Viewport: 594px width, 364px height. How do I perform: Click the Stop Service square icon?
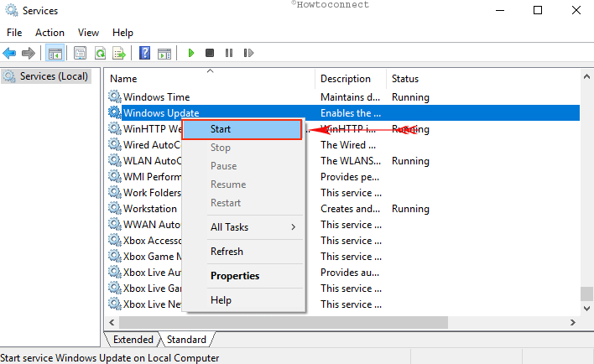(x=210, y=53)
